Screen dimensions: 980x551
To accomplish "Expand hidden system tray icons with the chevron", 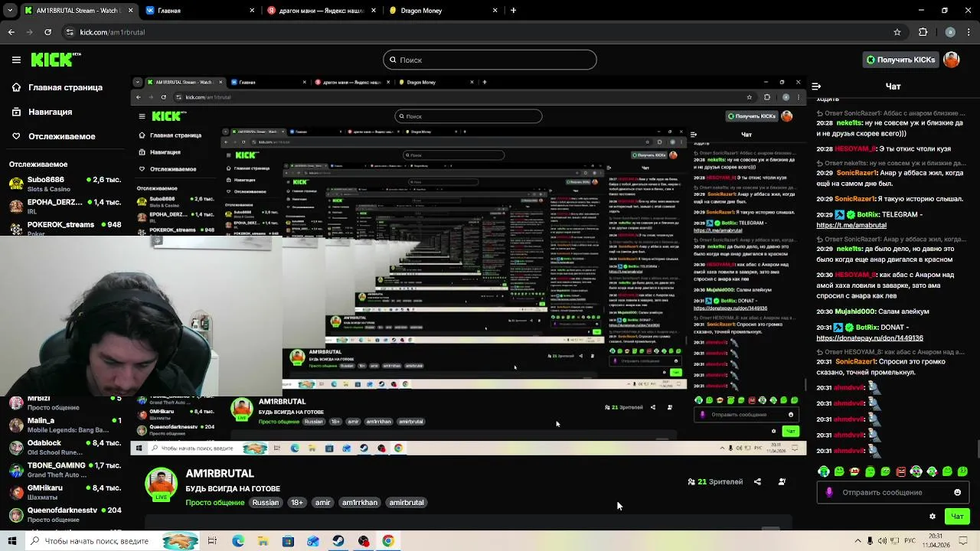I will pos(857,541).
